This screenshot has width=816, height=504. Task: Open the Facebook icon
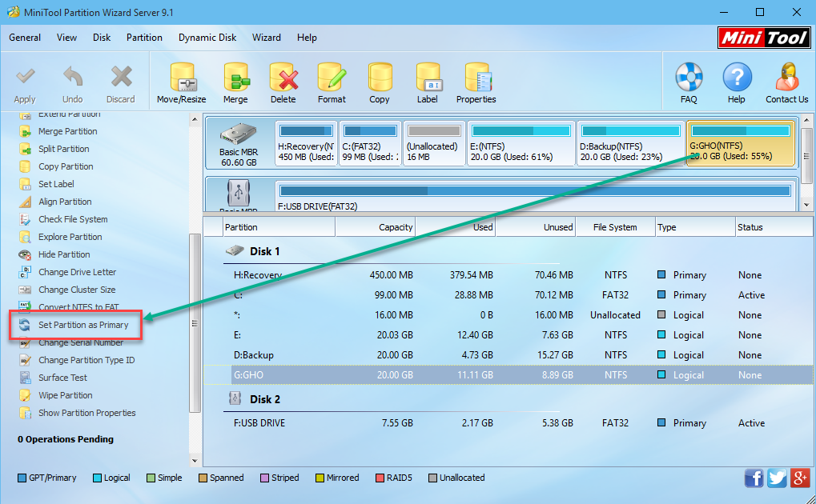point(754,478)
